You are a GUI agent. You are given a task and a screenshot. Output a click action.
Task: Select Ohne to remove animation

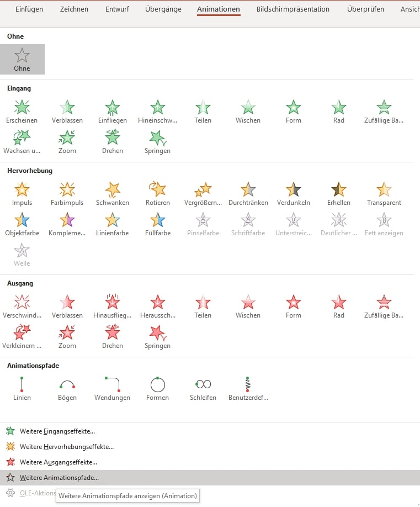point(22,60)
